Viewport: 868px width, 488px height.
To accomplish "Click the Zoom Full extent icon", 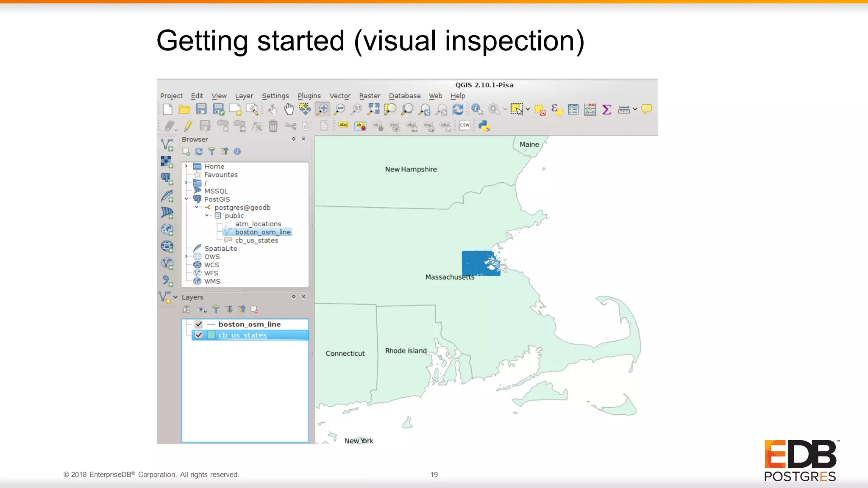I will tap(373, 109).
